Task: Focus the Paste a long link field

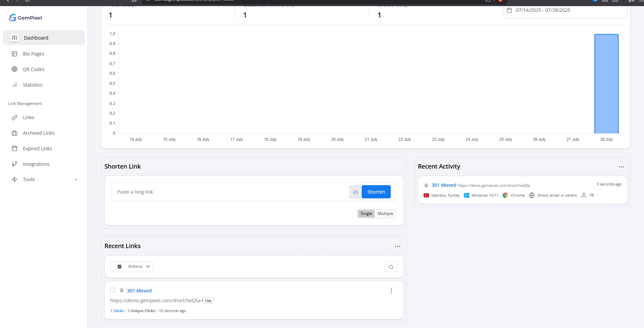Action: click(x=231, y=192)
